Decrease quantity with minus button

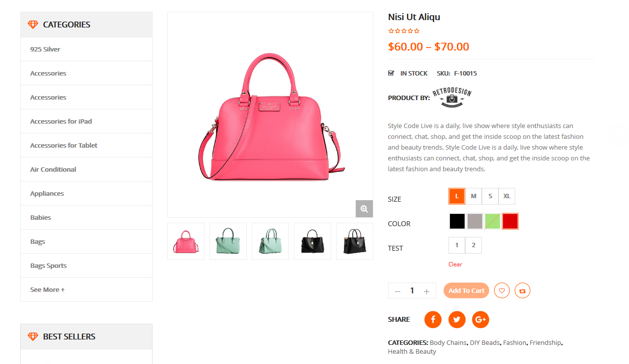click(x=397, y=291)
